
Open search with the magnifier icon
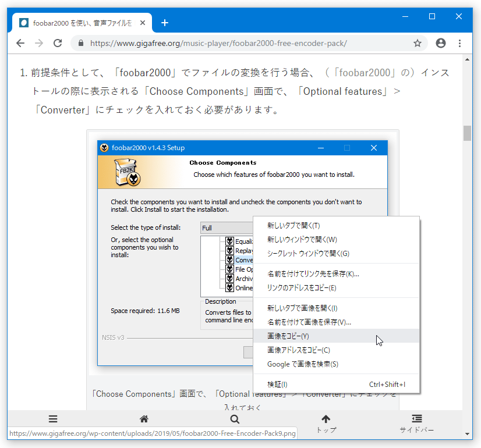(x=235, y=419)
